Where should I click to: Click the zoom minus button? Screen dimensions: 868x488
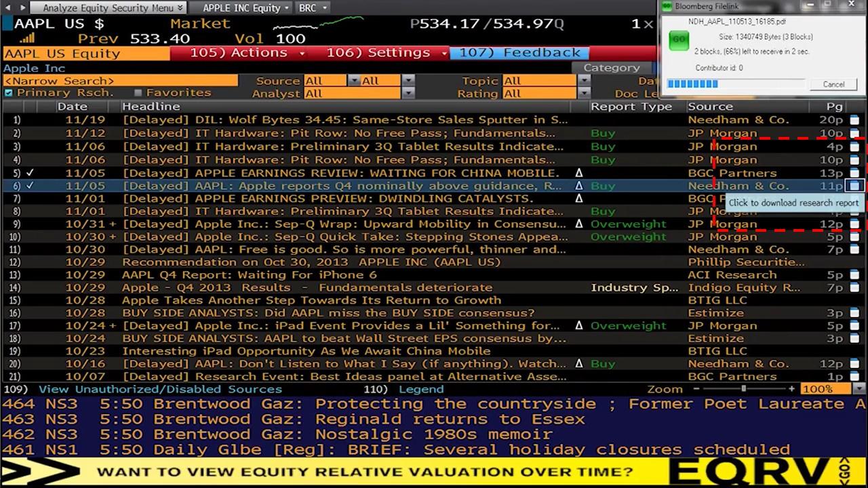[696, 389]
